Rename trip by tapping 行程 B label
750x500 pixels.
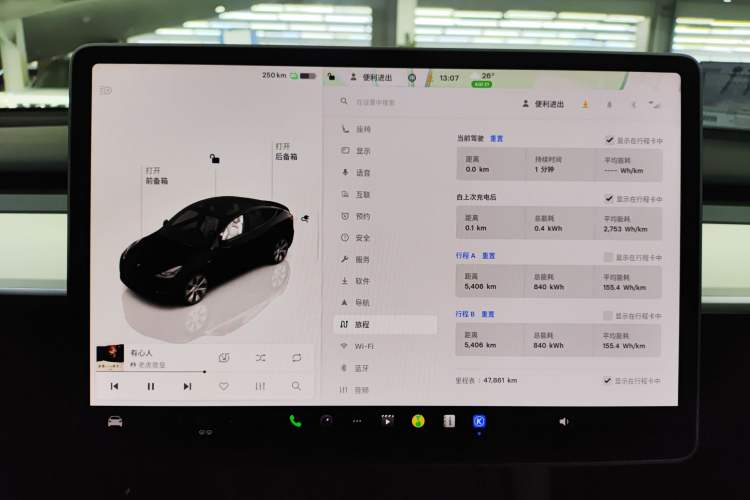tap(465, 314)
